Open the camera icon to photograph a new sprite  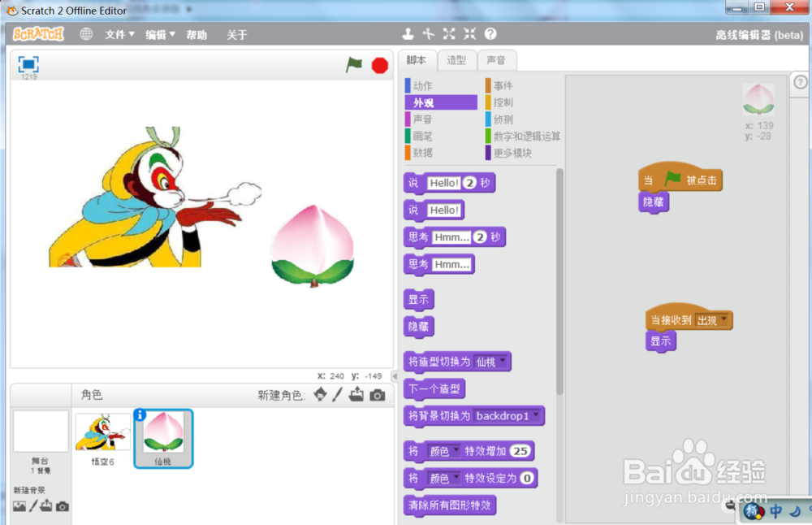[x=376, y=396]
